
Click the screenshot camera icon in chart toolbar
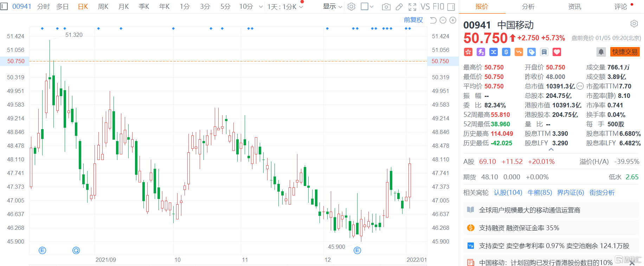tap(386, 7)
